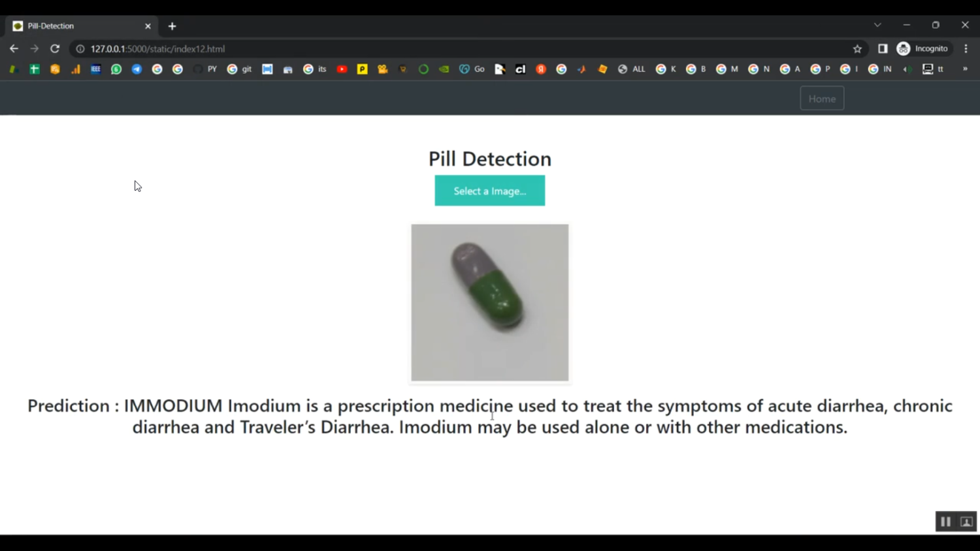
Task: Reload the Pill-Detection page
Action: click(x=55, y=49)
